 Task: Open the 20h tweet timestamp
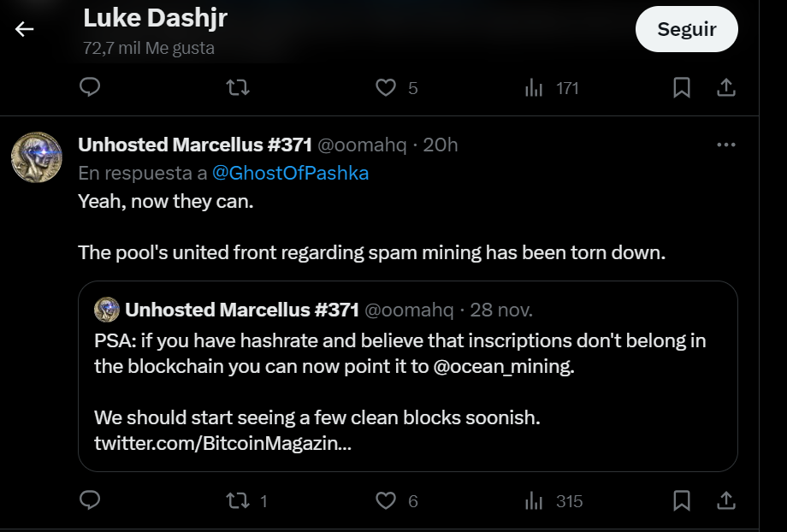coord(441,145)
